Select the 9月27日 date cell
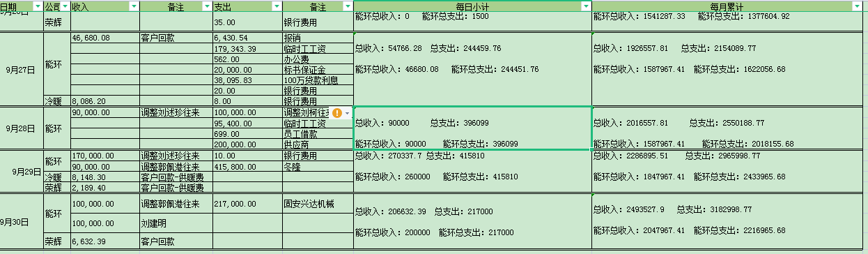868x254 pixels. point(22,70)
